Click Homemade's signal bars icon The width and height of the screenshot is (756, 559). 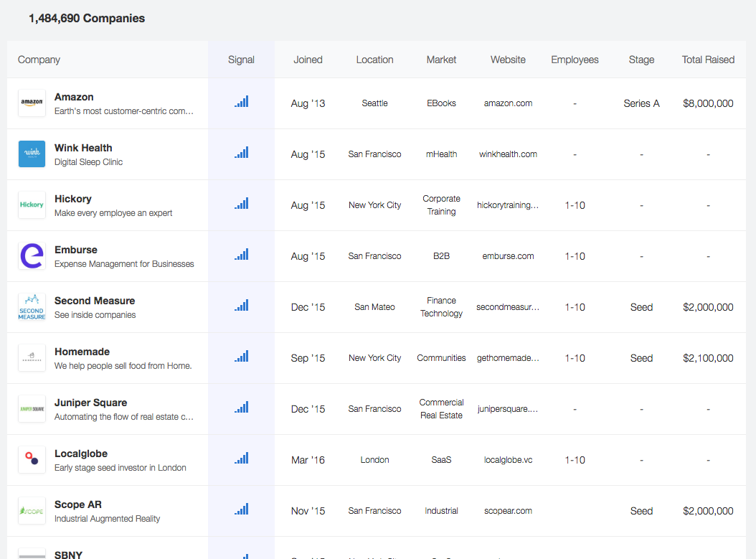click(x=241, y=357)
